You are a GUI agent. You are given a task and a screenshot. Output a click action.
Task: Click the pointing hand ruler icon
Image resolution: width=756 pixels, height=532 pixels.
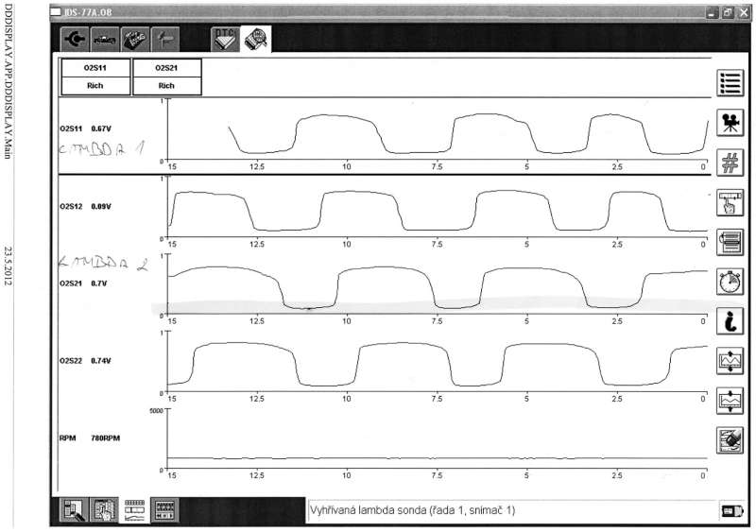730,202
